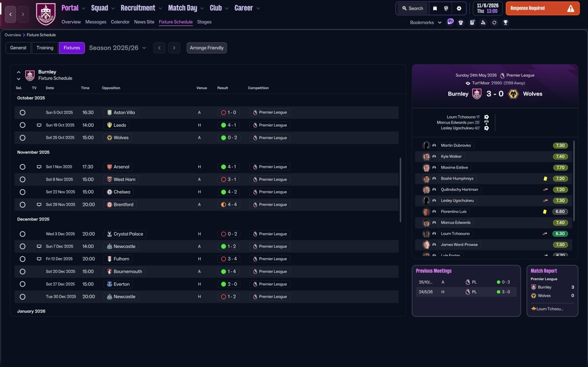Click the Burnley club badge in the header
Screen dimensions: 588x367
pyautogui.click(x=45, y=14)
